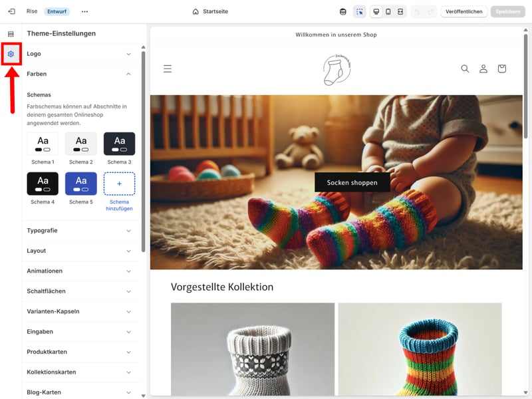Open the Startseite page selector

pyautogui.click(x=209, y=11)
